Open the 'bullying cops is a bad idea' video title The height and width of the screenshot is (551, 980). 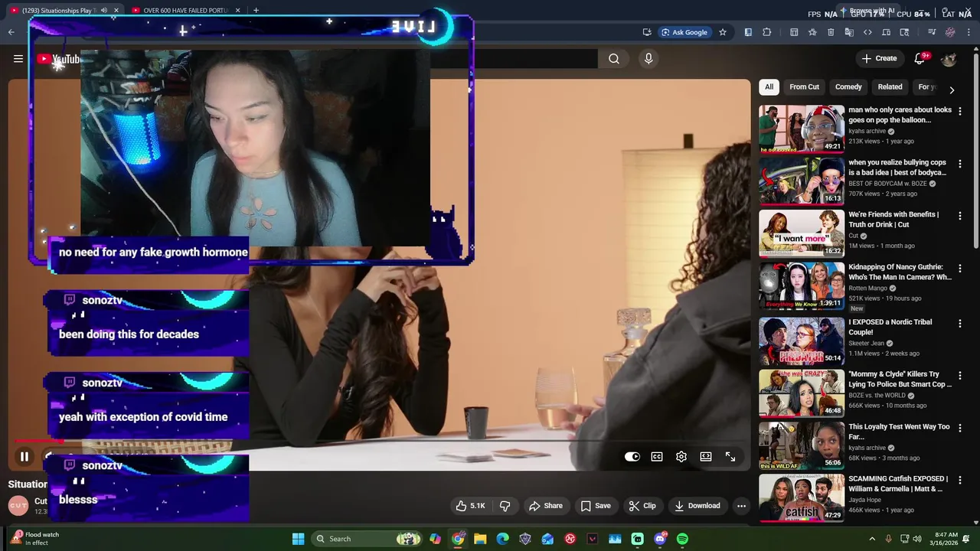pos(897,168)
